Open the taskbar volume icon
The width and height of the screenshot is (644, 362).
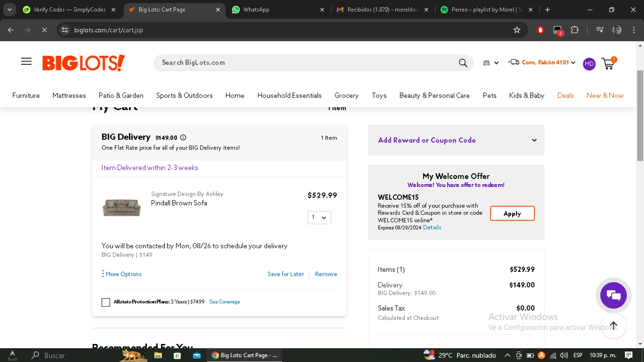pyautogui.click(x=564, y=356)
